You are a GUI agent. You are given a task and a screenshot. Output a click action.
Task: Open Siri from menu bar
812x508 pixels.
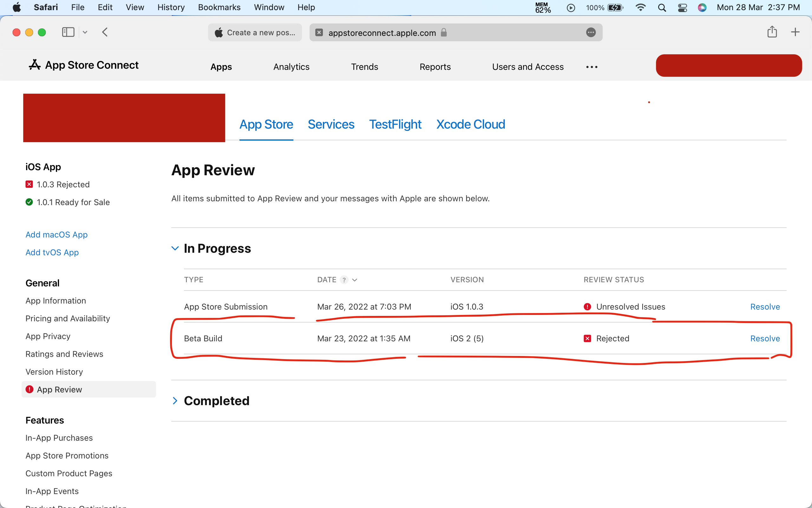click(x=702, y=7)
